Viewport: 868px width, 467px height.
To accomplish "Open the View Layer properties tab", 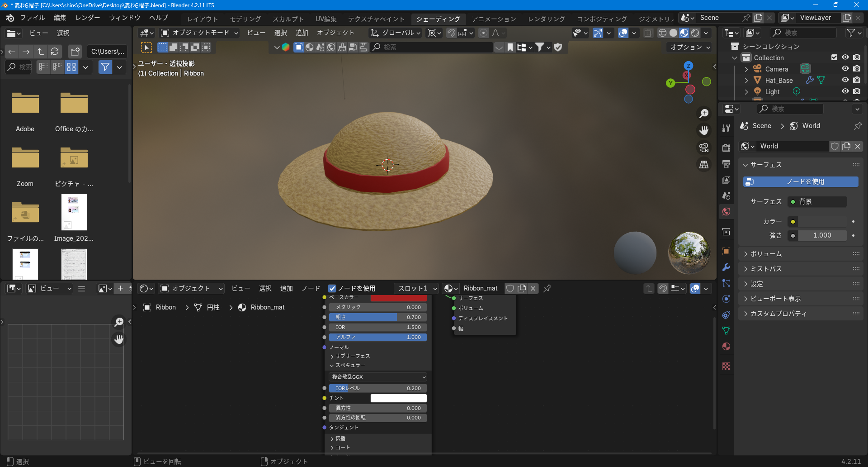I will pos(726,180).
